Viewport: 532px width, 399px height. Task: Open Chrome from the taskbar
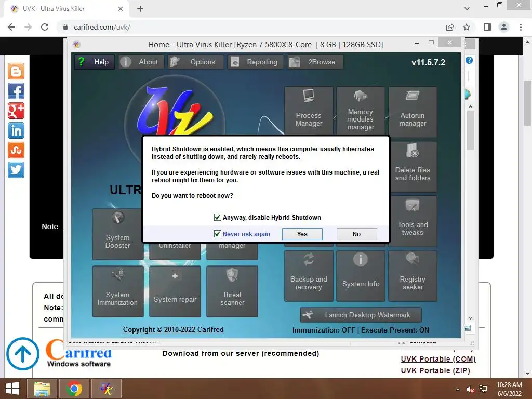click(x=74, y=389)
